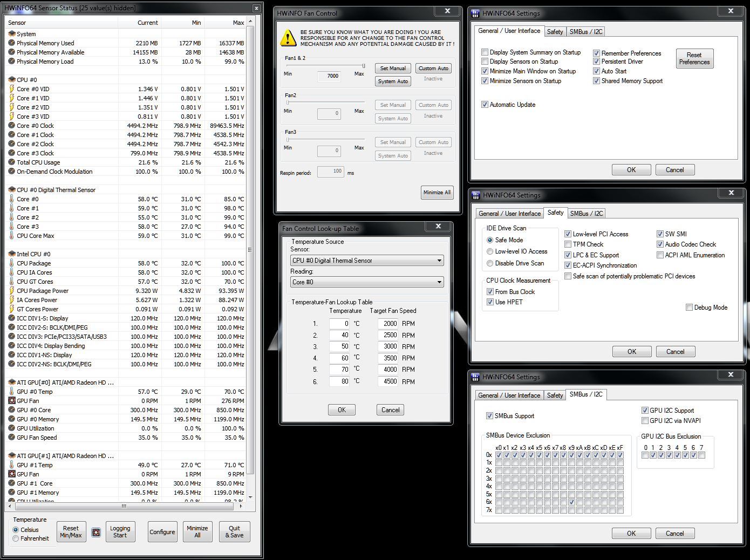Enable the TPM Check checkbox
750x560 pixels.
pos(568,244)
